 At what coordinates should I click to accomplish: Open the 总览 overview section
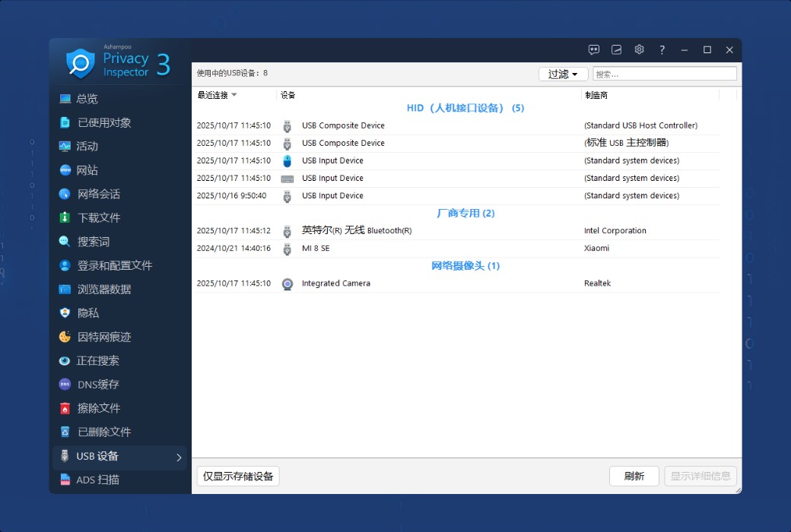point(87,99)
